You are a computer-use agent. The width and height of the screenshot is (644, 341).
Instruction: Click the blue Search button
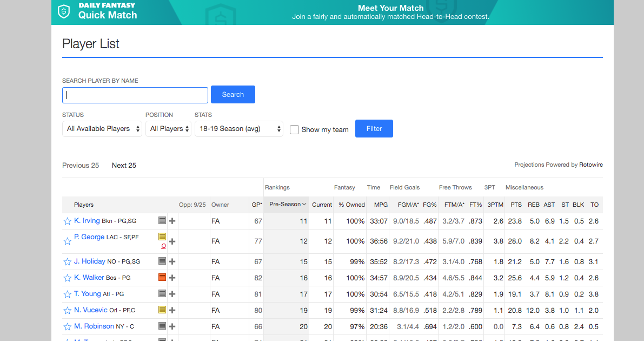233,95
